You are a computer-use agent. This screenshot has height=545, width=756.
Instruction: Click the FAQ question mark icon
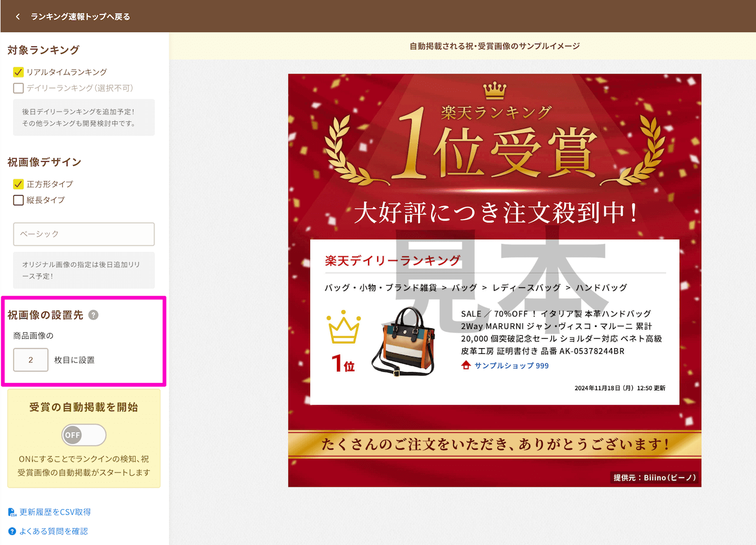[12, 531]
